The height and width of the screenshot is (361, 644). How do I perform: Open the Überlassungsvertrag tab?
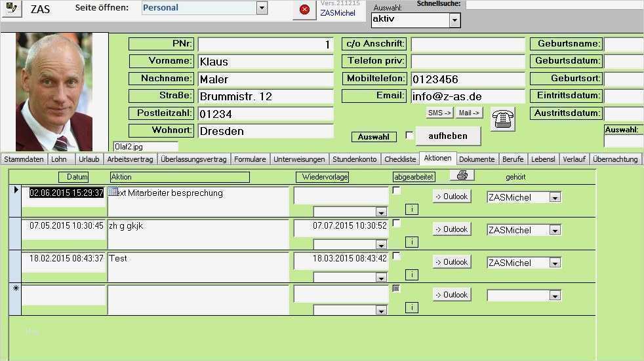click(x=193, y=159)
